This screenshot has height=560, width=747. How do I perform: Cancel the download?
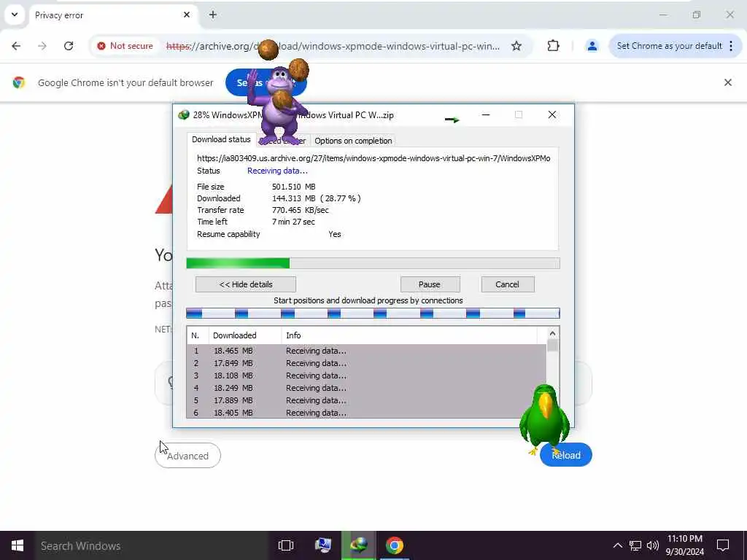click(x=508, y=284)
